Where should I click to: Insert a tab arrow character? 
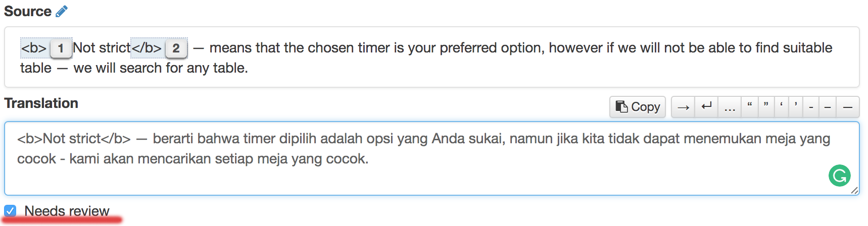683,107
